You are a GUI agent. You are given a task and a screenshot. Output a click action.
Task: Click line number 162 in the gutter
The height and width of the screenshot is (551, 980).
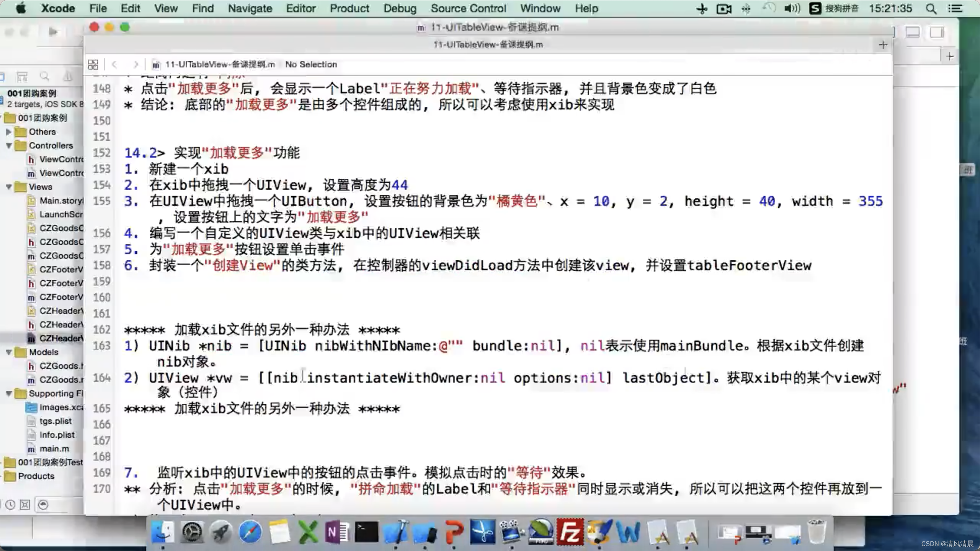(x=101, y=330)
